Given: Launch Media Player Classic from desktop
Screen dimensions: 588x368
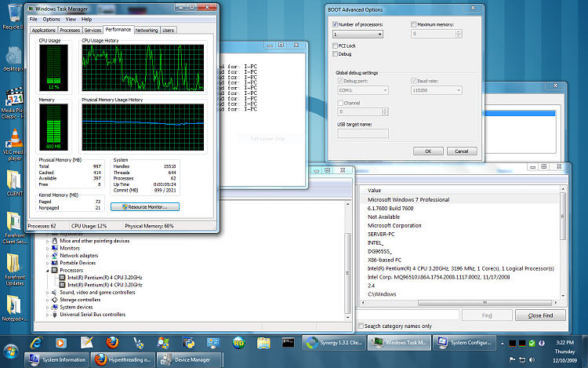Looking at the screenshot, I should point(14,97).
